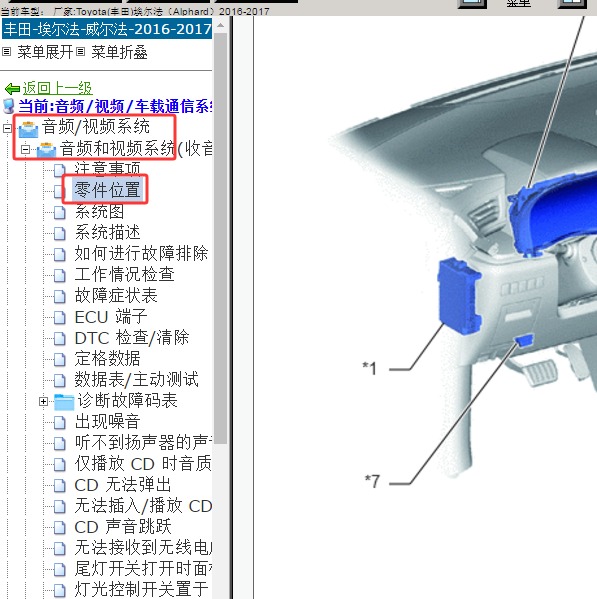
Task: Click the small blue connector near *7 line
Action: coord(524,340)
